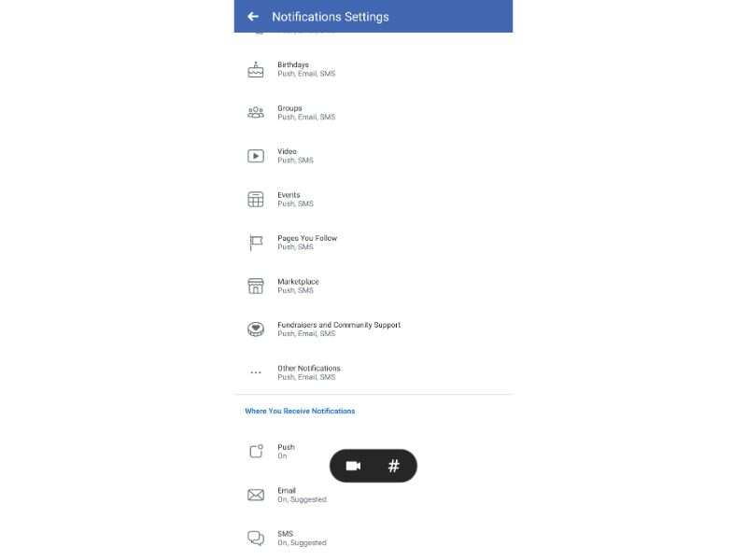Click the Pages You Follow flag icon
747x560 pixels.
click(256, 242)
